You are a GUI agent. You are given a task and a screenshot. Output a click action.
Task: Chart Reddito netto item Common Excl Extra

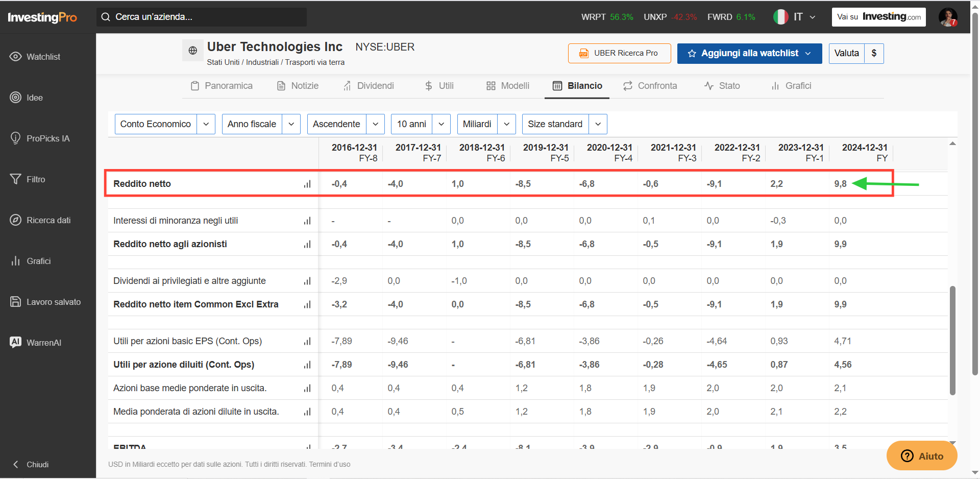pos(307,304)
